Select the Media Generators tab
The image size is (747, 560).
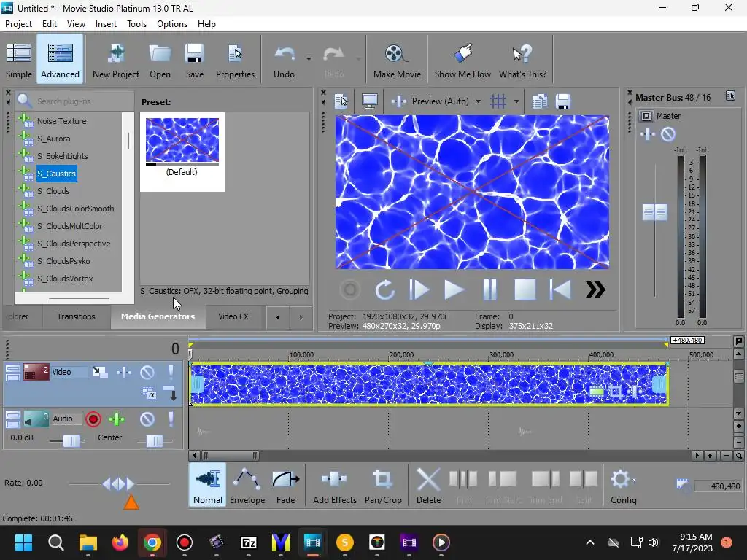tap(158, 316)
